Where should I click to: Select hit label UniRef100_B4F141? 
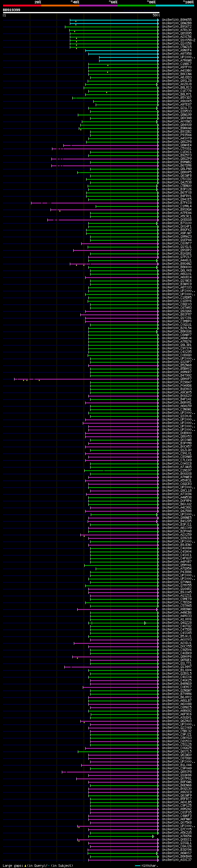pos(177,399)
